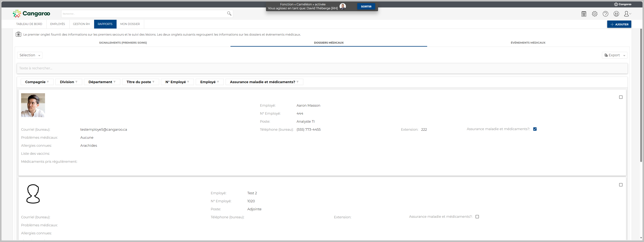Filter by the Département column icon
Image resolution: width=644 pixels, height=242 pixels.
[x=114, y=82]
